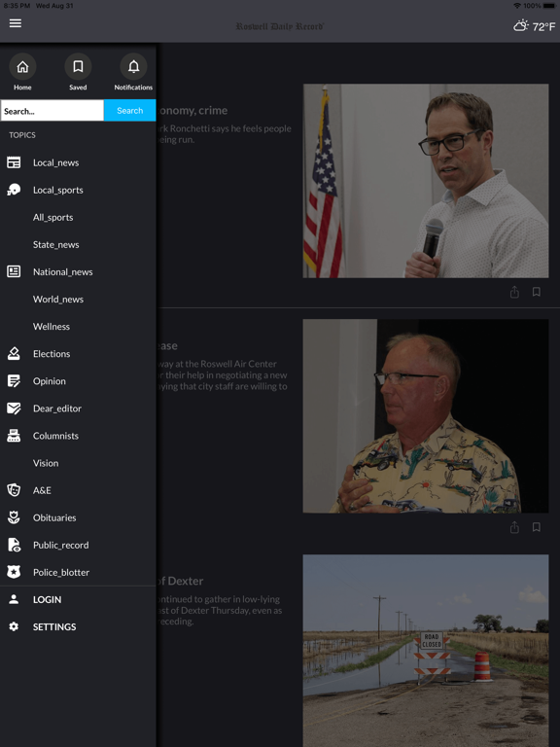Click the 72°F temperature text

[543, 26]
